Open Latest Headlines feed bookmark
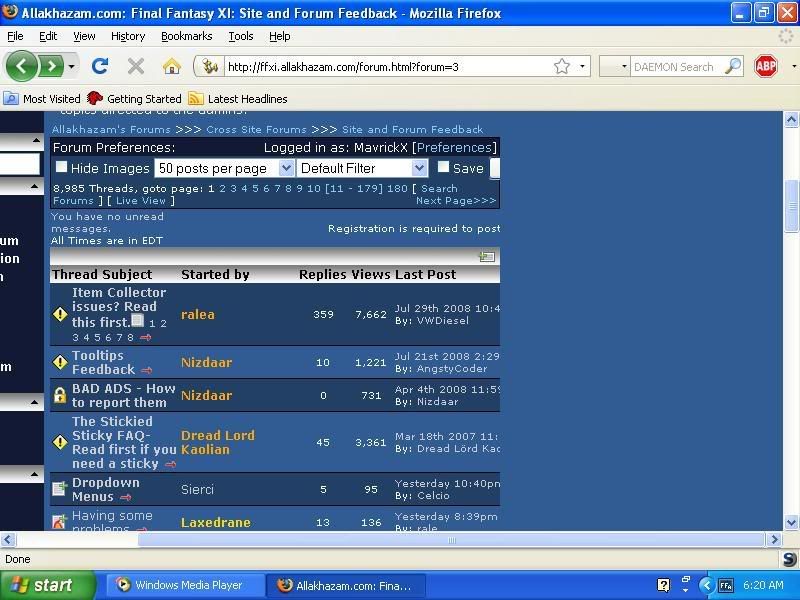 coord(238,98)
